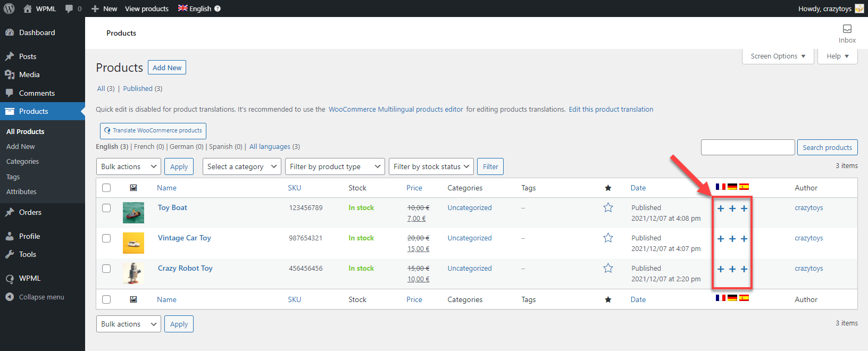Image resolution: width=868 pixels, height=351 pixels.
Task: Click the Search products button
Action: (827, 147)
